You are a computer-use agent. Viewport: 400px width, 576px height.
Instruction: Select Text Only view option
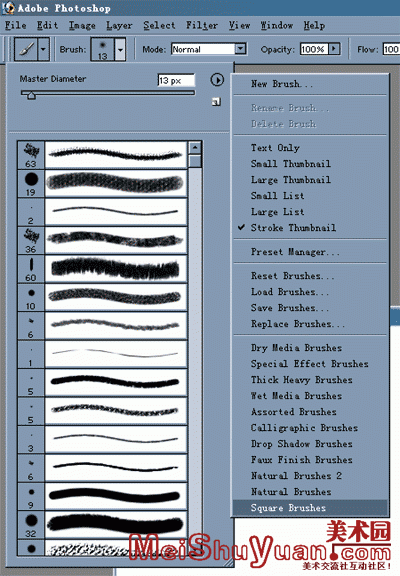tap(311, 148)
